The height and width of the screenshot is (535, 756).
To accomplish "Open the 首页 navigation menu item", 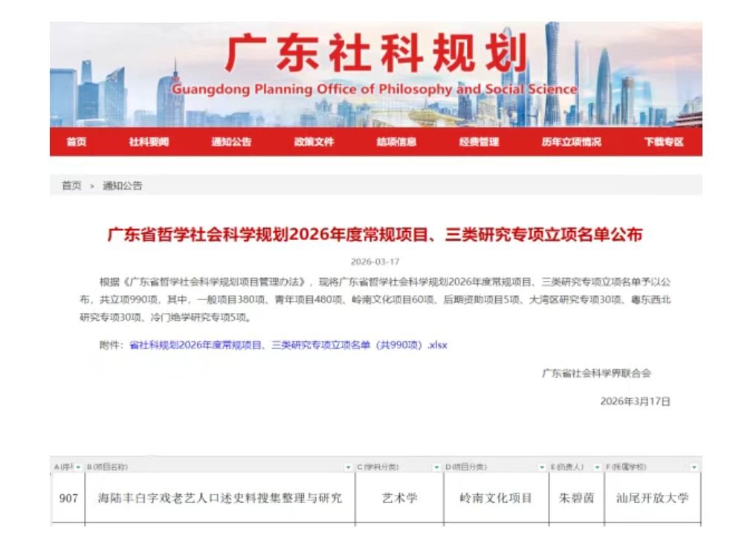I will tap(76, 142).
